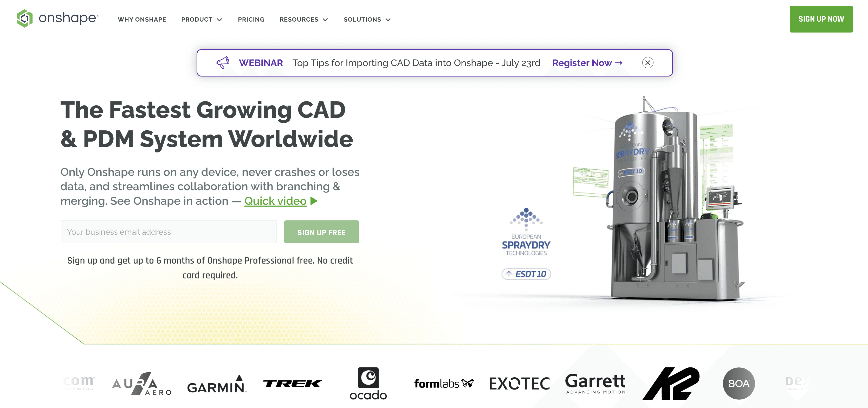Click the 6 months free offer text
The image size is (868, 408).
(x=210, y=268)
